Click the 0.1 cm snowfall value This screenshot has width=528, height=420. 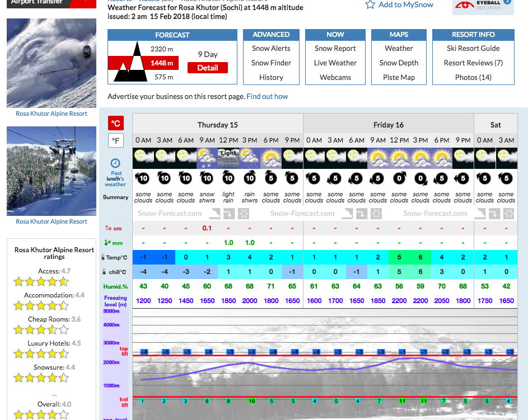pos(207,228)
